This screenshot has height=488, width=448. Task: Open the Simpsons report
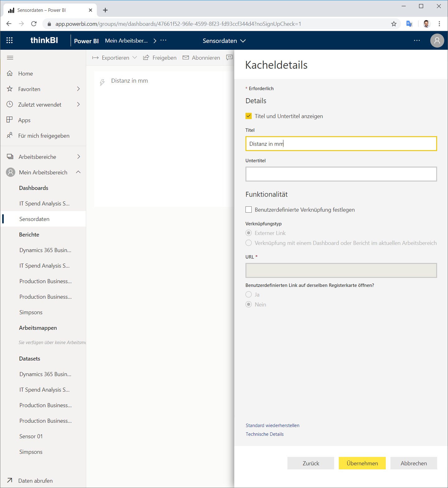(31, 312)
